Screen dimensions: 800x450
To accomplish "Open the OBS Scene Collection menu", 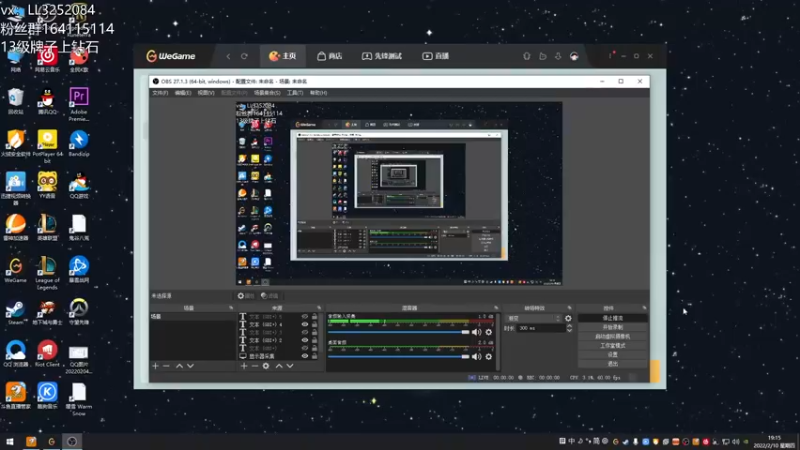I will tap(267, 93).
